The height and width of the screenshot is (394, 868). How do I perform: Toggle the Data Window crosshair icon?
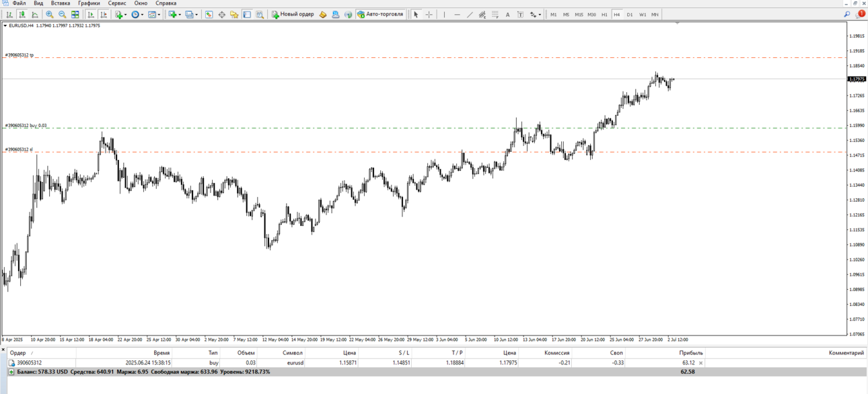coord(221,14)
